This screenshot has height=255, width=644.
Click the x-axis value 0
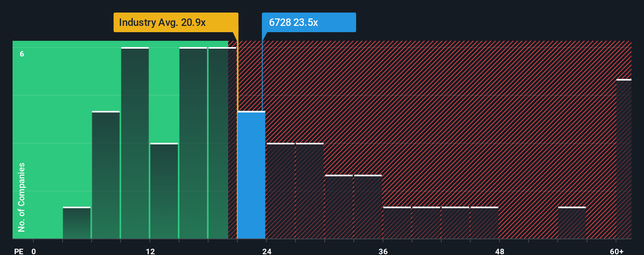pos(34,251)
